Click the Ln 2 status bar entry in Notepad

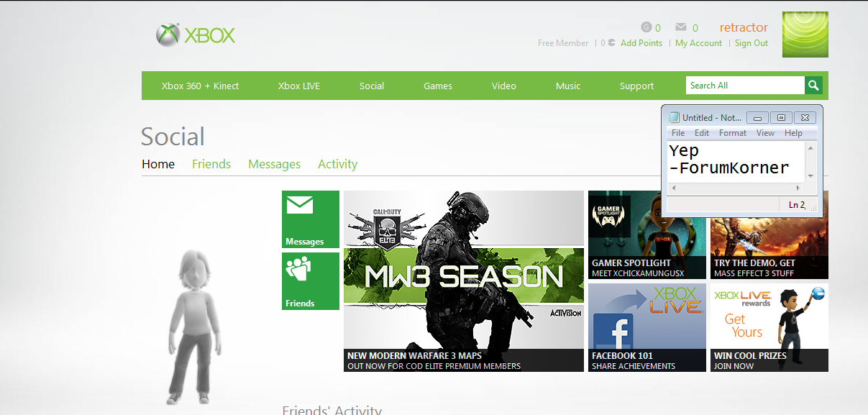tap(797, 205)
